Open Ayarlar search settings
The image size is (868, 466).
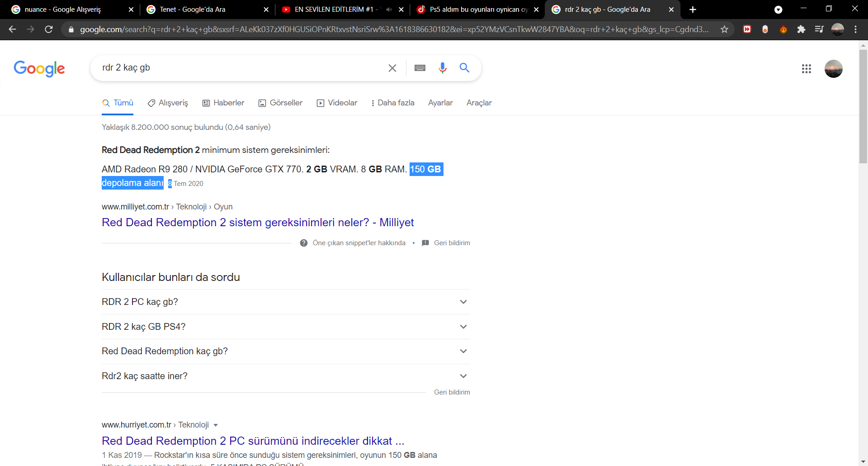coord(440,103)
